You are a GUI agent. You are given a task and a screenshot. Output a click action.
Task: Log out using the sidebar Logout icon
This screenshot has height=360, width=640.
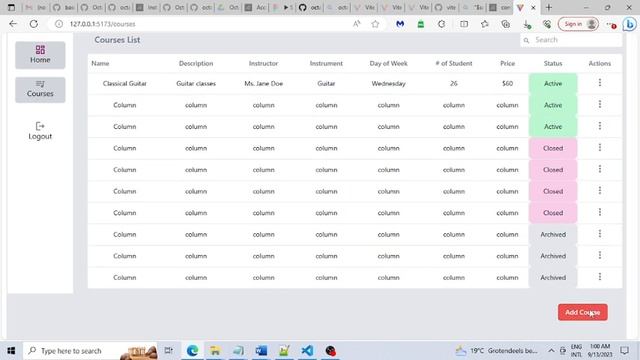40,131
